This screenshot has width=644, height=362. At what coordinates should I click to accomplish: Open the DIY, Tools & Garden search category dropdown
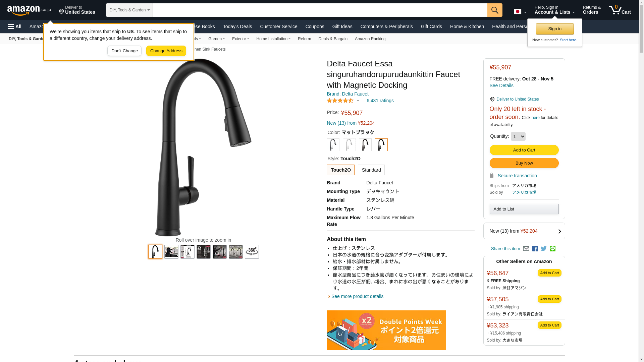(x=129, y=10)
